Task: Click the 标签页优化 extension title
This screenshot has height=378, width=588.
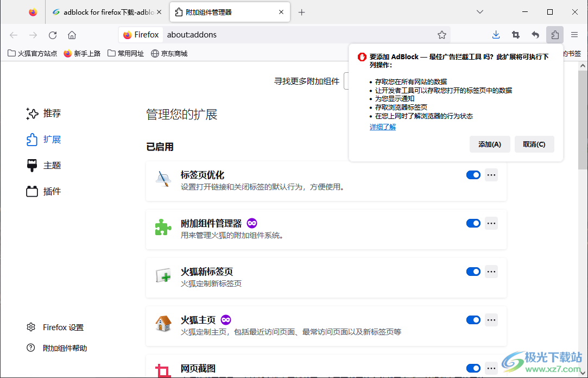Action: click(x=203, y=175)
